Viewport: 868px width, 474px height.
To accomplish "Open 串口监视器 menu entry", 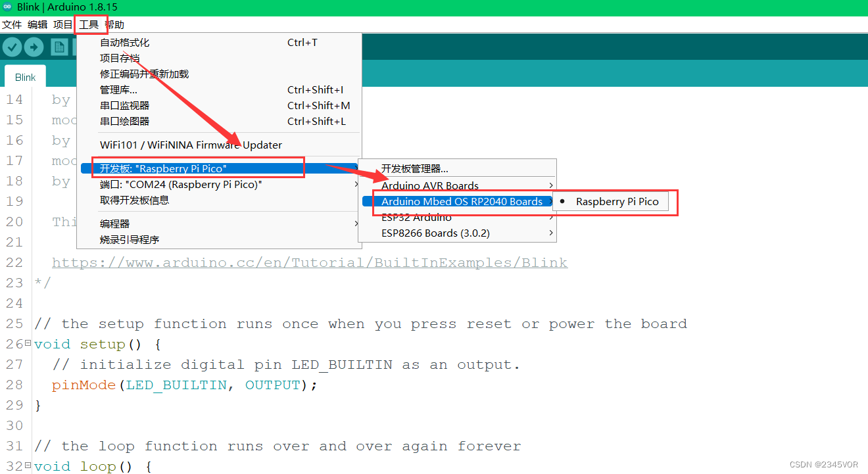I will pos(219,106).
